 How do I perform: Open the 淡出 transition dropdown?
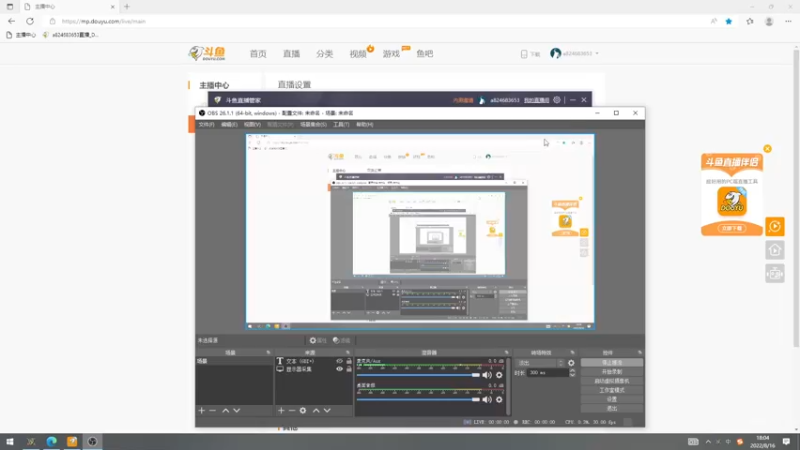pos(540,363)
